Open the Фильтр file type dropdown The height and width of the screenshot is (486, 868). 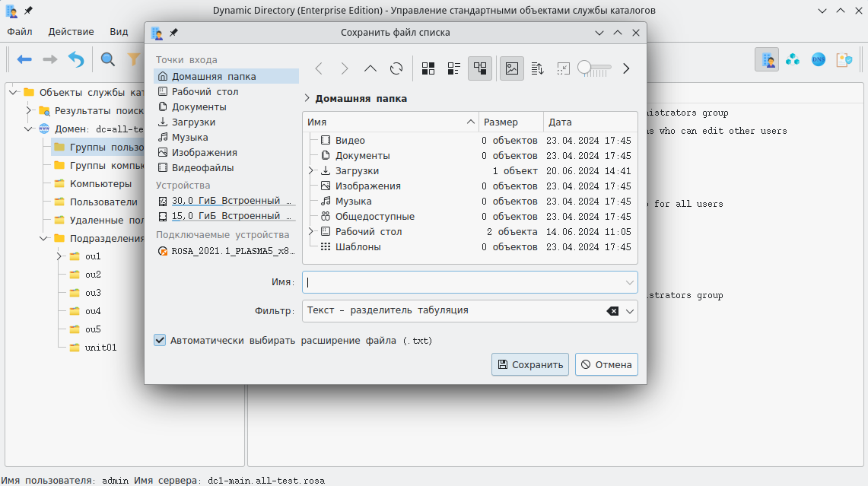[630, 311]
